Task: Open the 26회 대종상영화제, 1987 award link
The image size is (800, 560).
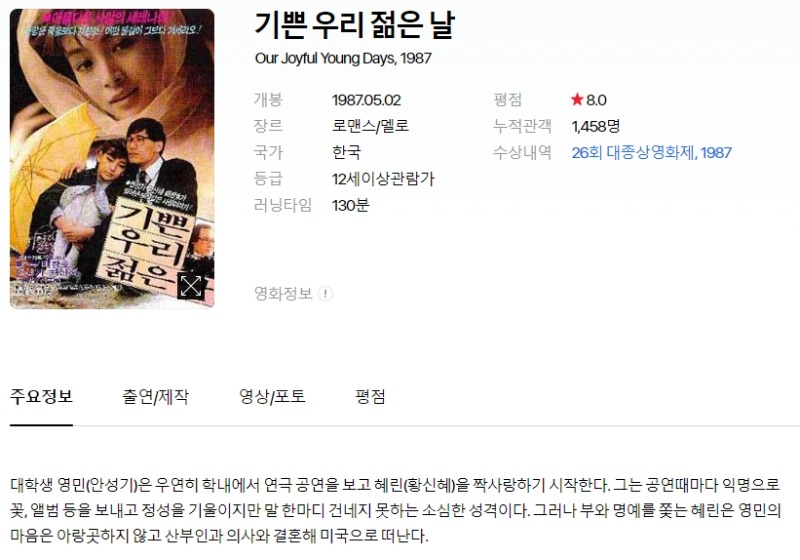Action: point(652,152)
